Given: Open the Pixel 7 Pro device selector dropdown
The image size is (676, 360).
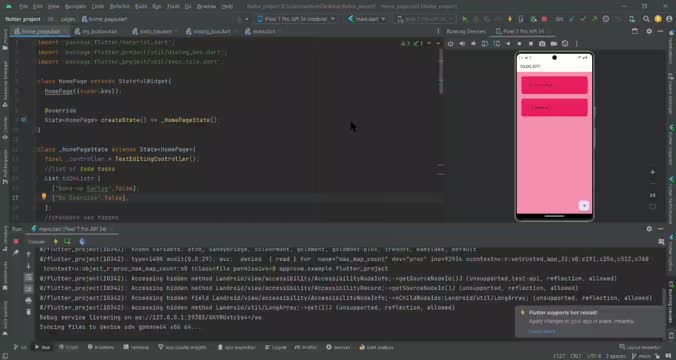Looking at the screenshot, I should click(x=296, y=19).
